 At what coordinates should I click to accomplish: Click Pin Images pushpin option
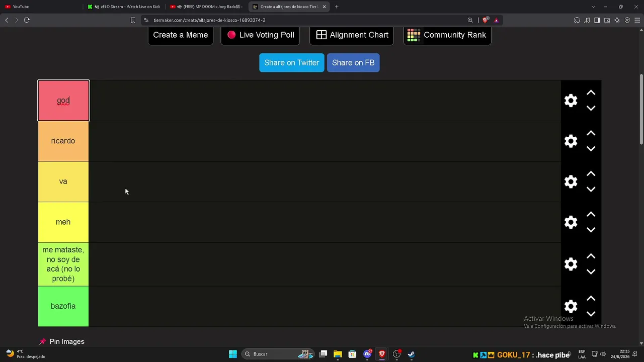62,341
